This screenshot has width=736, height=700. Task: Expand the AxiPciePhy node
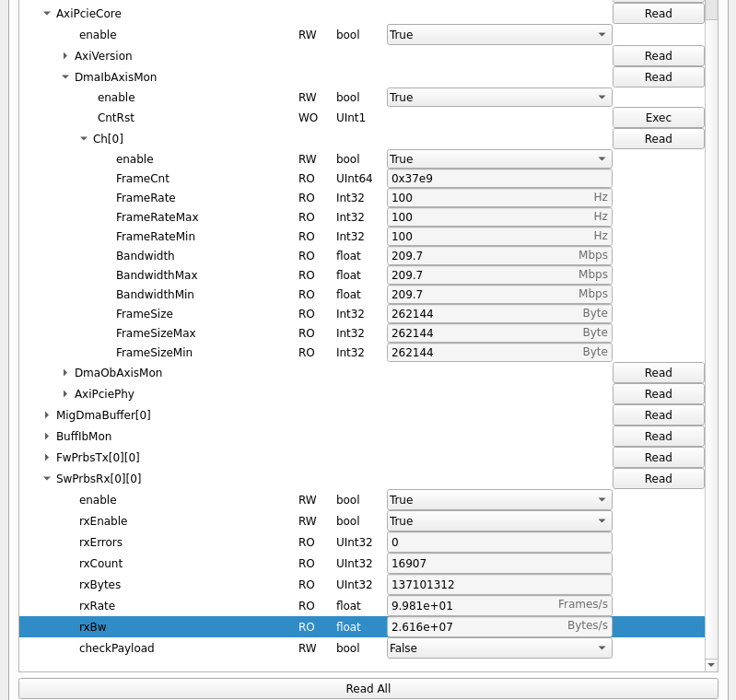point(65,394)
